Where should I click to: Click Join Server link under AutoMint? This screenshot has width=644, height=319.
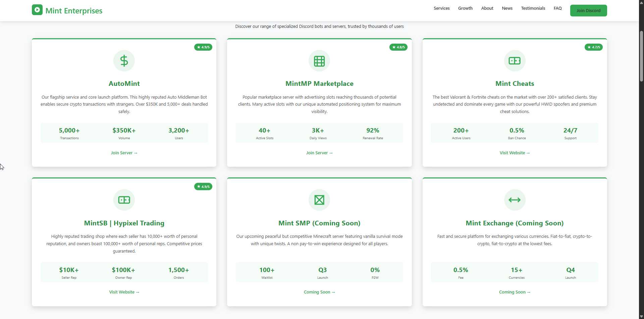tap(124, 153)
